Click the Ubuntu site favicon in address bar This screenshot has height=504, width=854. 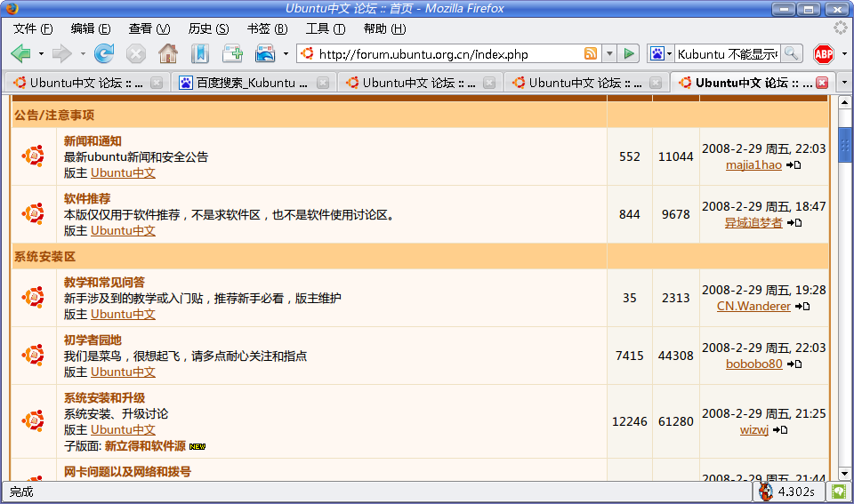pos(308,53)
